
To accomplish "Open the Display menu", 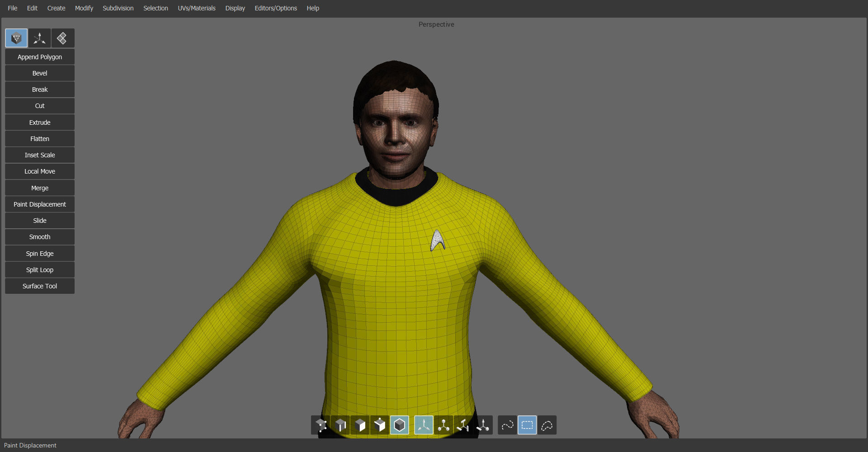I will pos(235,8).
